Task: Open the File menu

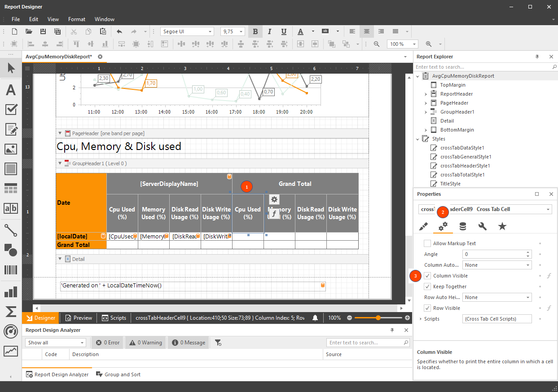Action: 16,19
